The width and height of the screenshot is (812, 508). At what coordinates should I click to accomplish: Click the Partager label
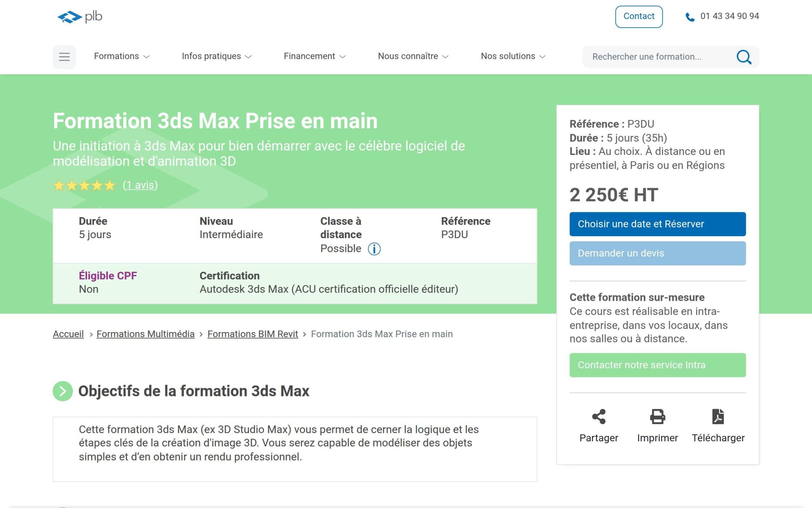click(x=599, y=438)
